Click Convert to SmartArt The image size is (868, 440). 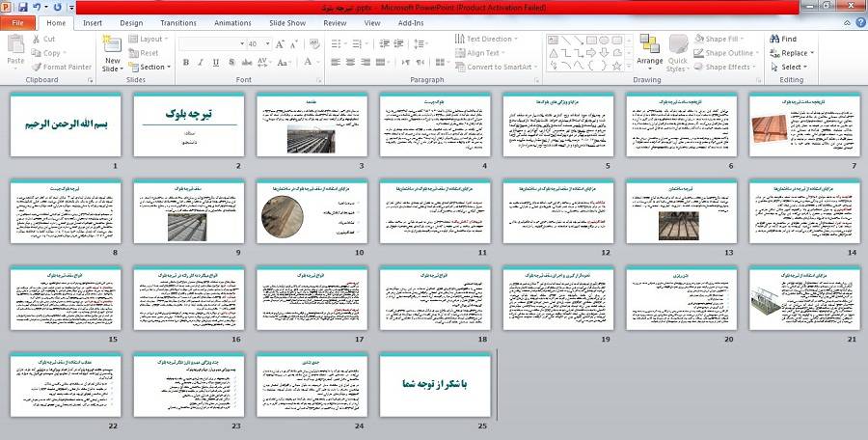coord(496,67)
